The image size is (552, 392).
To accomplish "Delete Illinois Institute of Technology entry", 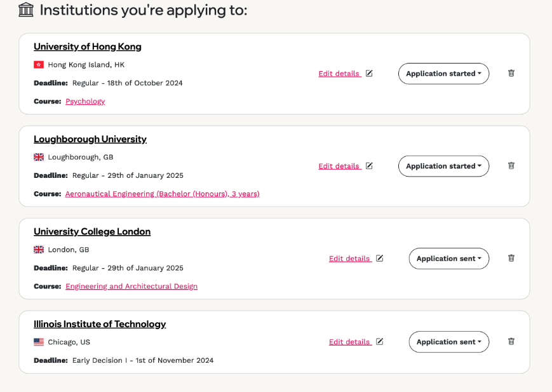I will coord(511,341).
